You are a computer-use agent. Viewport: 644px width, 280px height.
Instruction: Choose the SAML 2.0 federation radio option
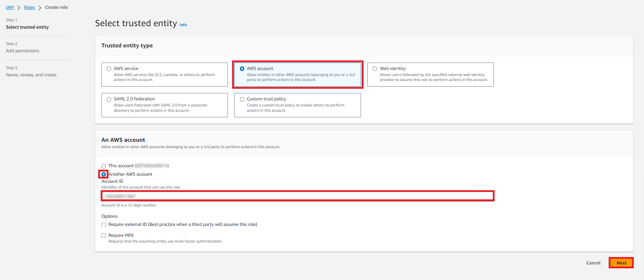point(109,99)
